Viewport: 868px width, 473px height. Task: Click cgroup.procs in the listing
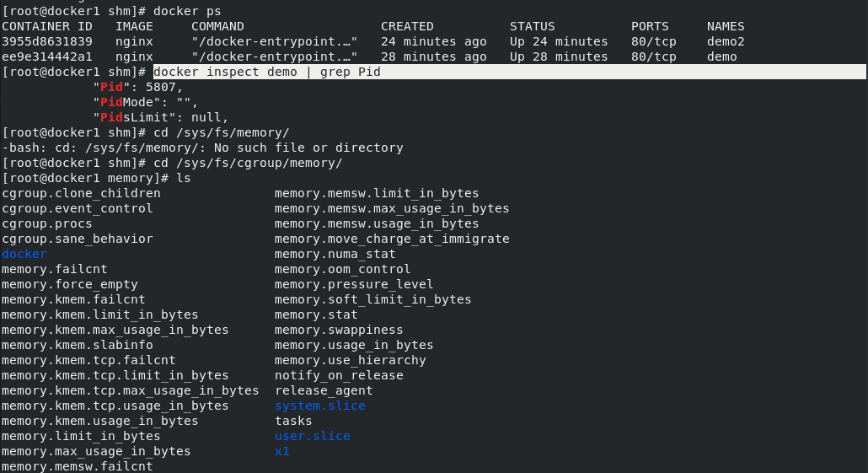point(47,223)
